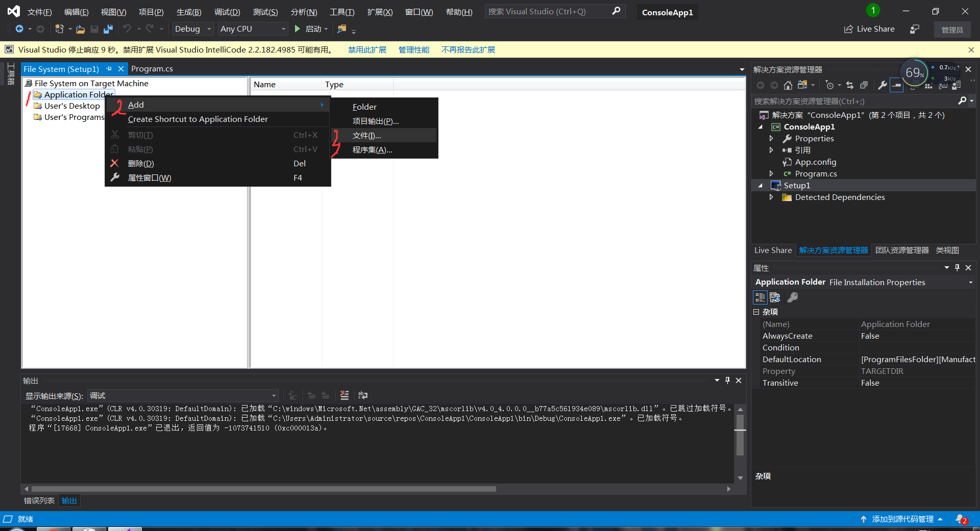This screenshot has height=531, width=980.
Task: Collapse the Setup1 project node
Action: click(x=761, y=186)
